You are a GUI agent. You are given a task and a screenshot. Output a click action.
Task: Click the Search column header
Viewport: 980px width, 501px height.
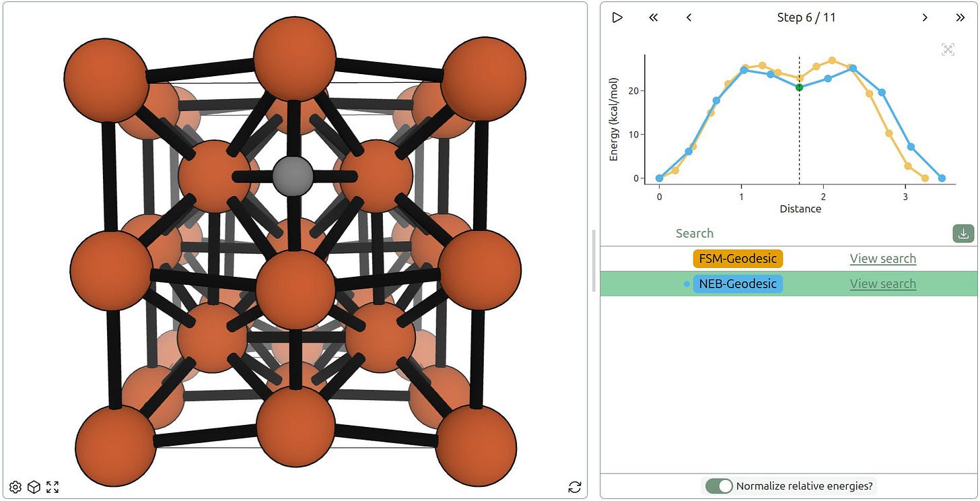695,234
